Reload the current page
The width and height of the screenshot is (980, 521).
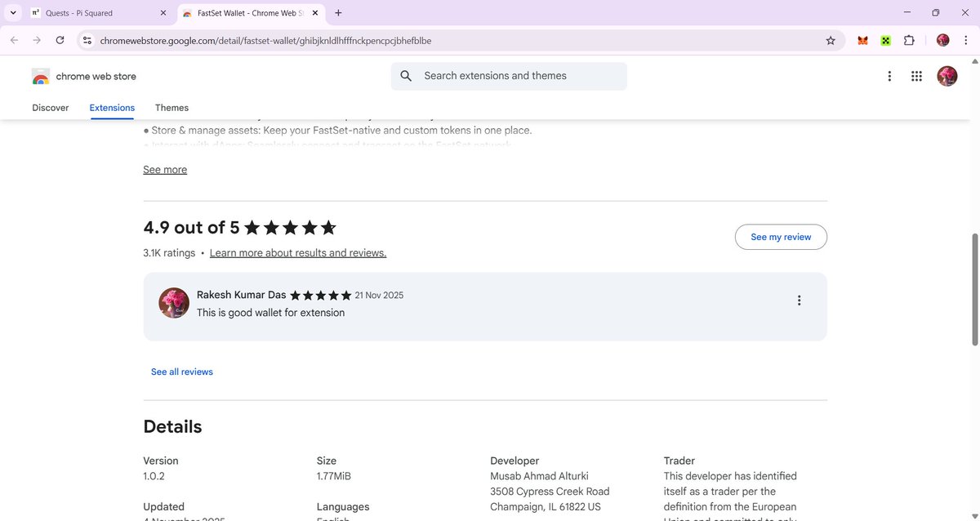[x=60, y=40]
